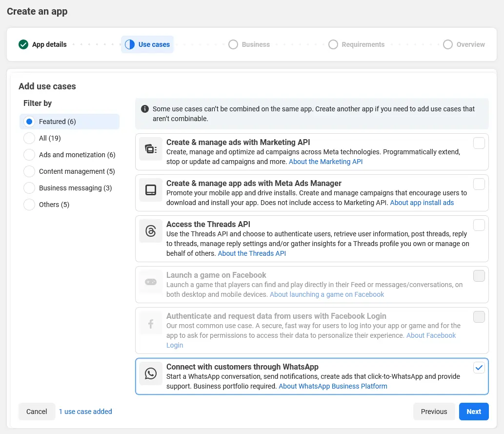This screenshot has width=504, height=434.
Task: Open the About the Threads API link
Action: tap(252, 253)
